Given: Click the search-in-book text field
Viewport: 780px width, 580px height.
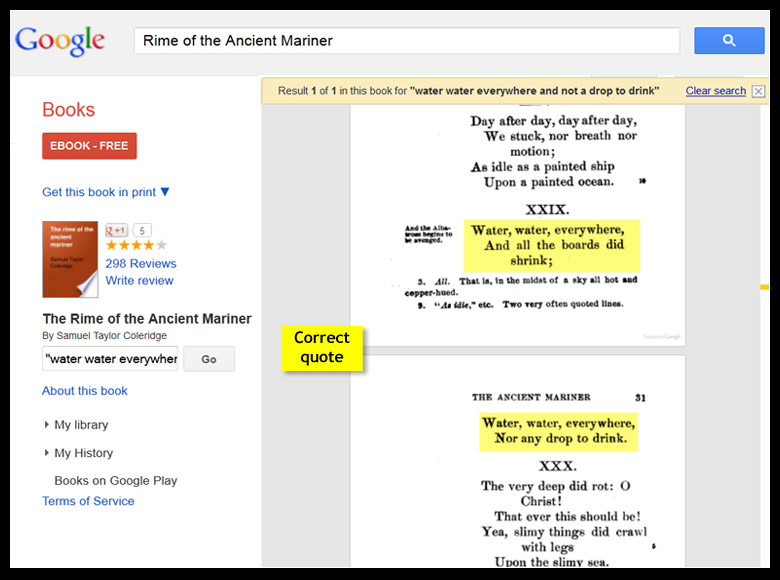Looking at the screenshot, I should tap(110, 359).
